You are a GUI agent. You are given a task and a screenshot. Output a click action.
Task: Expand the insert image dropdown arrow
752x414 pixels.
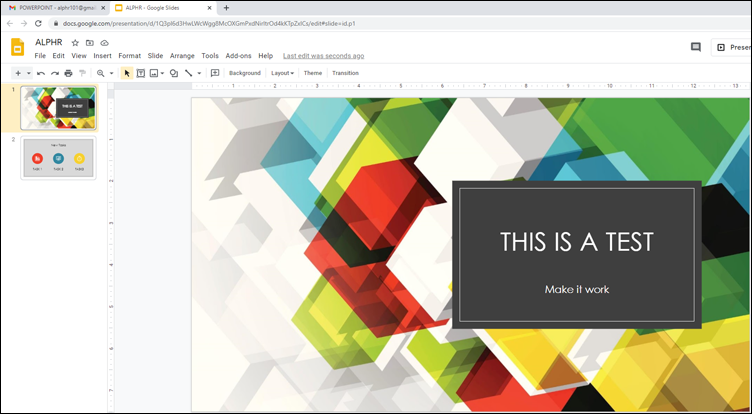pyautogui.click(x=162, y=73)
